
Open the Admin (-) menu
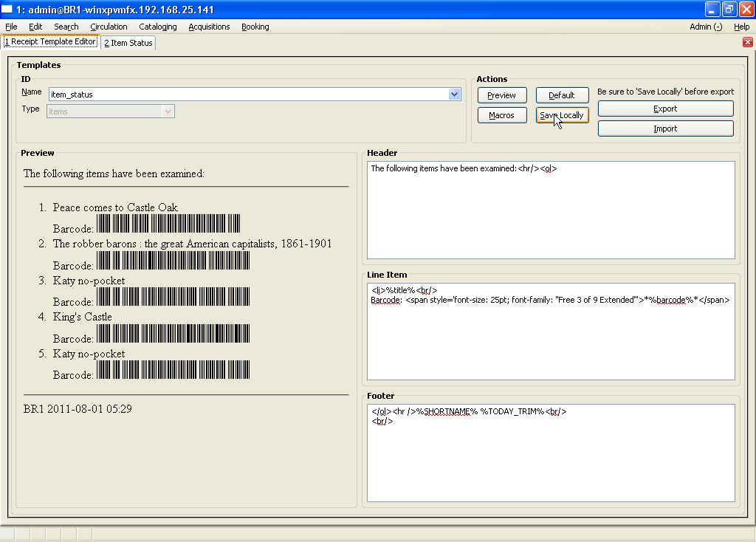coord(705,27)
